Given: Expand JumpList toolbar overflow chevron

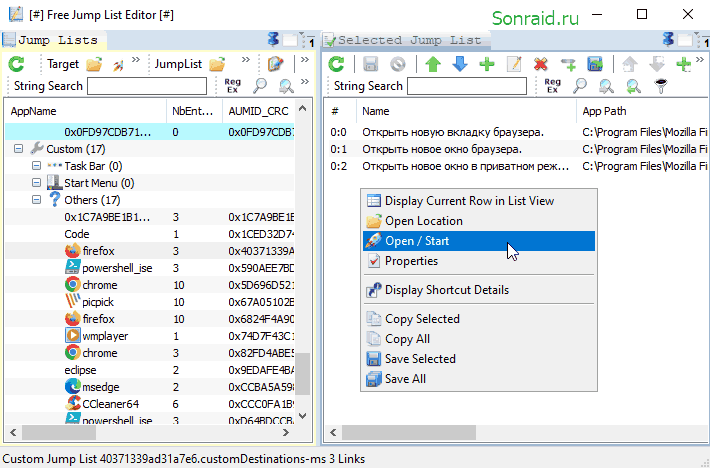Looking at the screenshot, I should 245,60.
